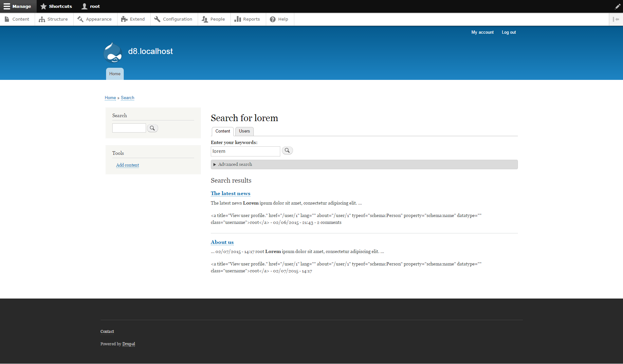
Task: Switch to the Users search tab
Action: (244, 131)
